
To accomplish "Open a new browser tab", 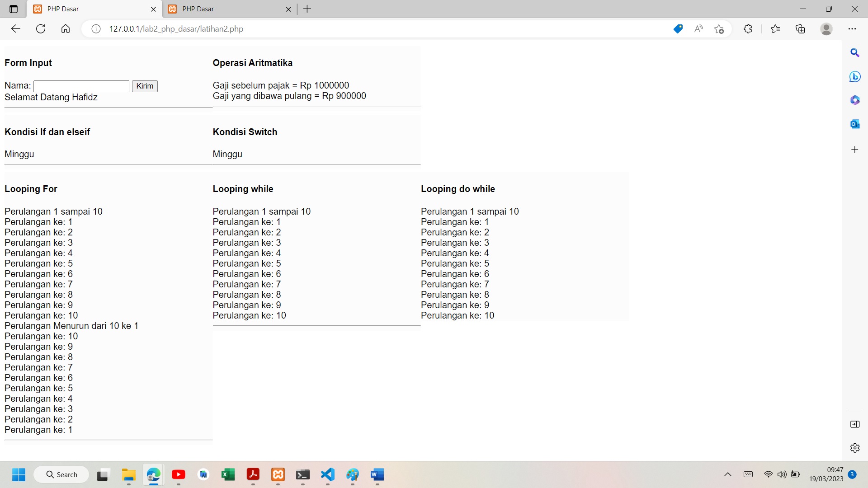I will tap(307, 9).
